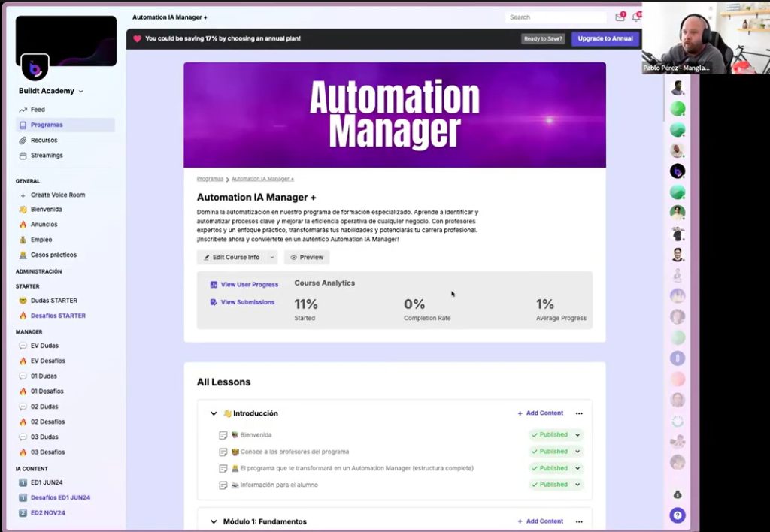This screenshot has height=532, width=770.
Task: Open Published status dropdown for Bienvenida lesson
Action: (577, 435)
